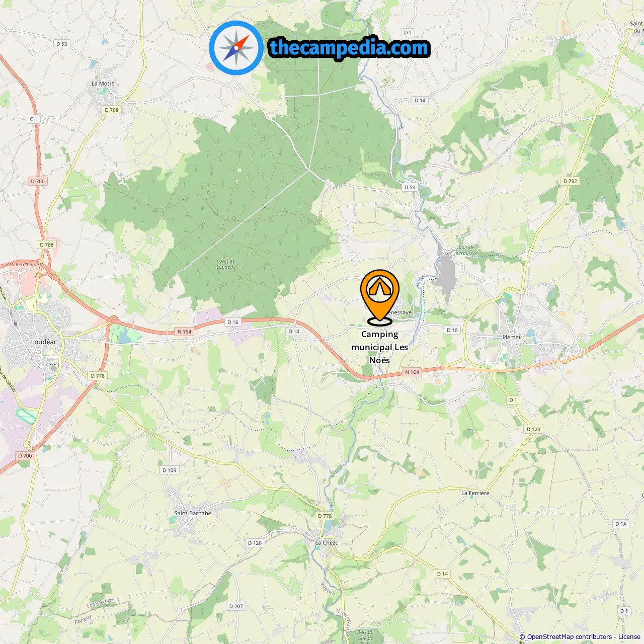Image resolution: width=644 pixels, height=644 pixels.
Task: Click the La Ferrière village label
Action: click(475, 493)
